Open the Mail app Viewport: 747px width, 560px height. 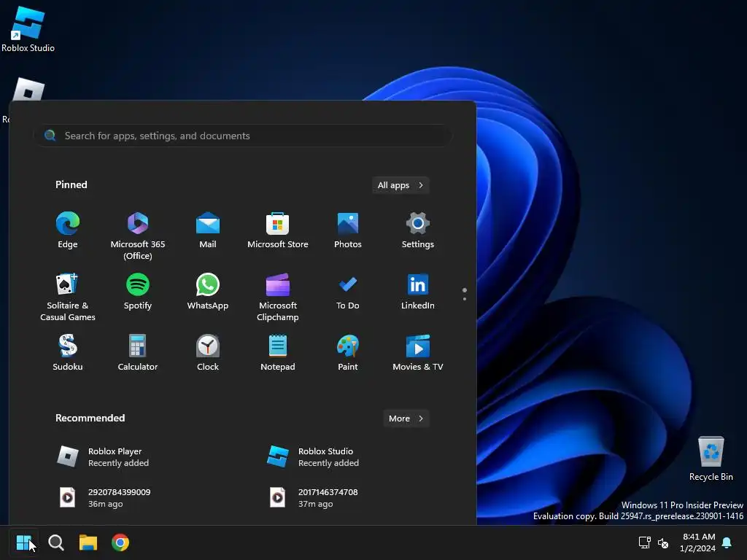point(208,230)
